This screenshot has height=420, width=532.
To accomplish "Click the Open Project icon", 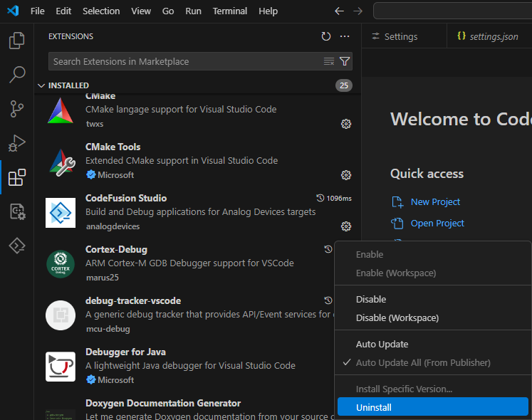I will pyautogui.click(x=397, y=224).
